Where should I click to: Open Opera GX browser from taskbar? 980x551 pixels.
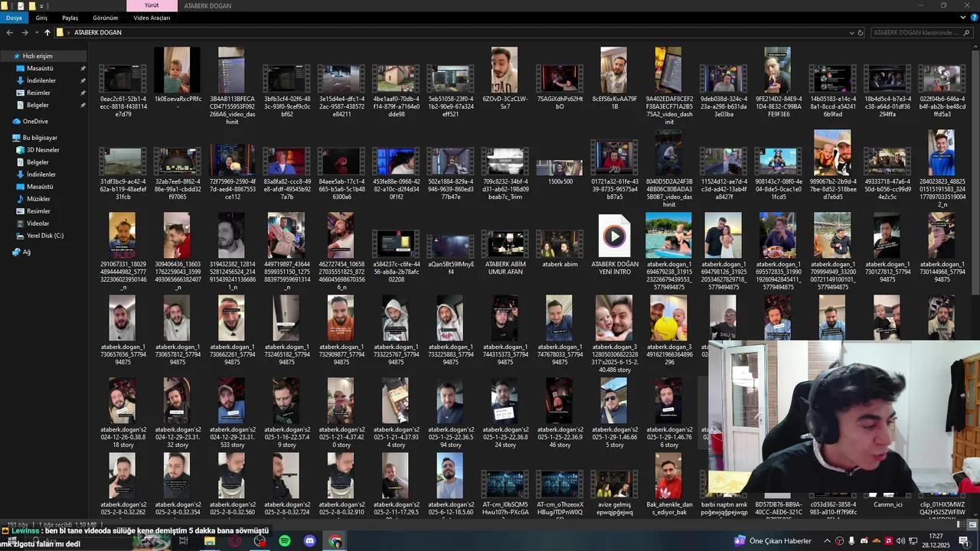coord(234,541)
